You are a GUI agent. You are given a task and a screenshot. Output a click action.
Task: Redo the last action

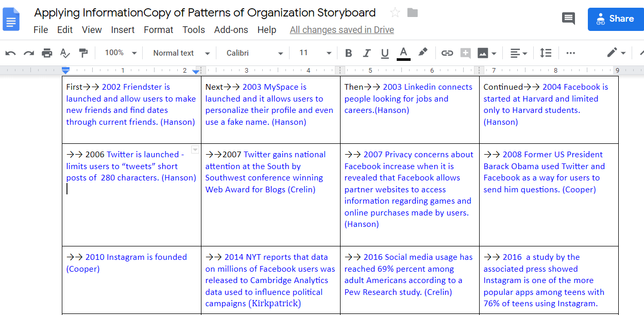pyautogui.click(x=29, y=53)
